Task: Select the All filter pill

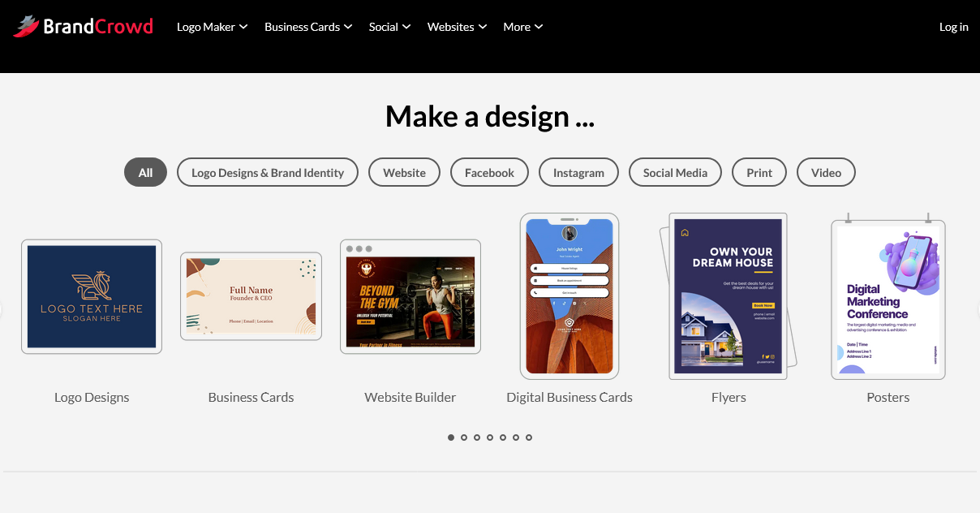Action: 145,172
